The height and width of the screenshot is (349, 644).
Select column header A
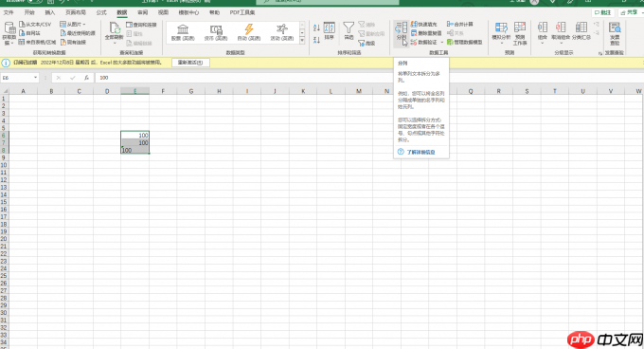tap(23, 91)
